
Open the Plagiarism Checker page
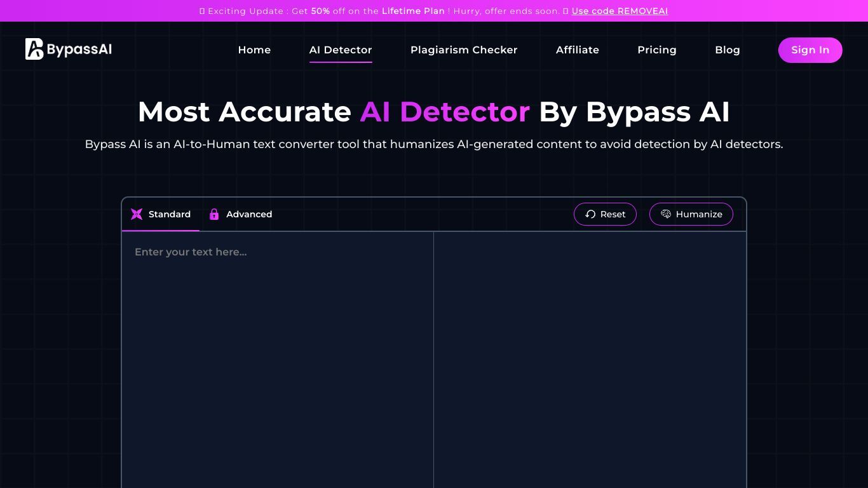pos(464,50)
